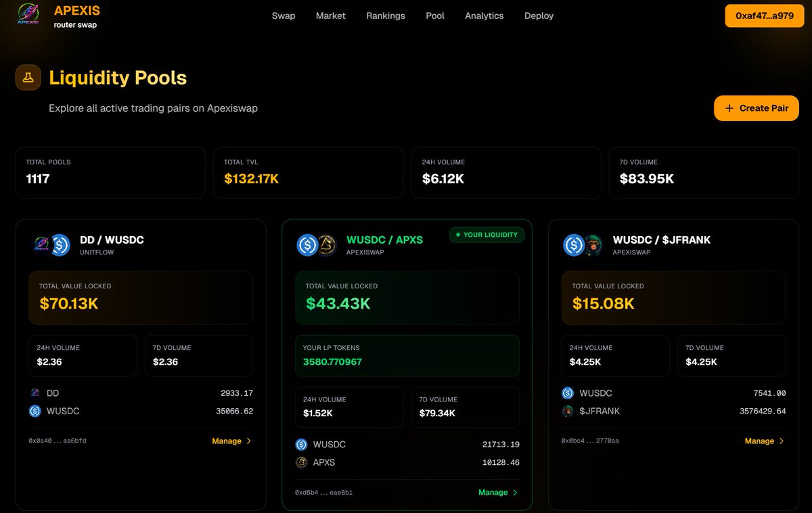Click Manage on the WUSDC / $JFRANK pool
The image size is (812, 513).
pyautogui.click(x=765, y=441)
